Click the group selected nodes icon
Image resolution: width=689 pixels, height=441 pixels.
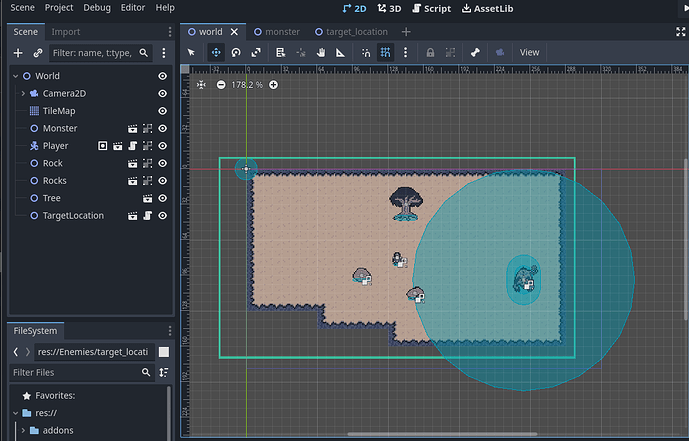[450, 52]
